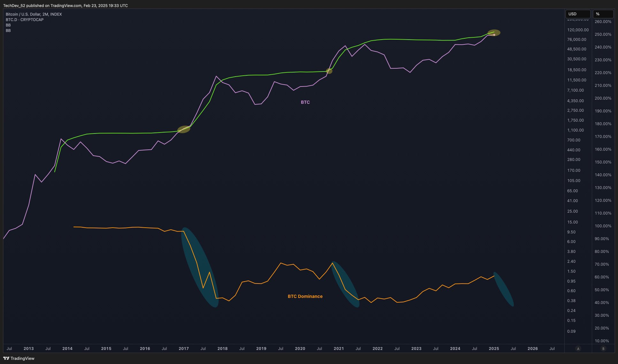Open the percent scale unit selector
618x364 pixels.
(603, 14)
